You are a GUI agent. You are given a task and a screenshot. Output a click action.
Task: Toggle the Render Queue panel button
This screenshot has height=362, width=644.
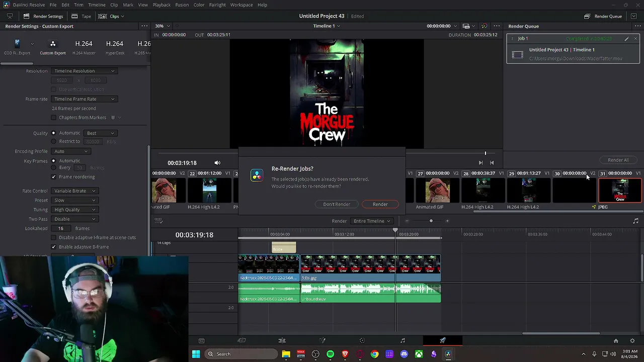[x=603, y=16]
